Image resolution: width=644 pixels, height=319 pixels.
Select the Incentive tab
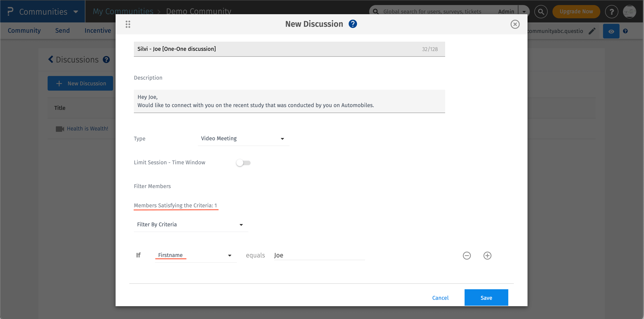tap(98, 30)
